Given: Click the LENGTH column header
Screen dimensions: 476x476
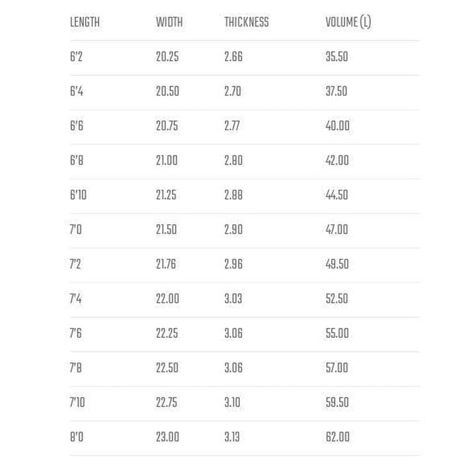Looking at the screenshot, I should point(85,22).
